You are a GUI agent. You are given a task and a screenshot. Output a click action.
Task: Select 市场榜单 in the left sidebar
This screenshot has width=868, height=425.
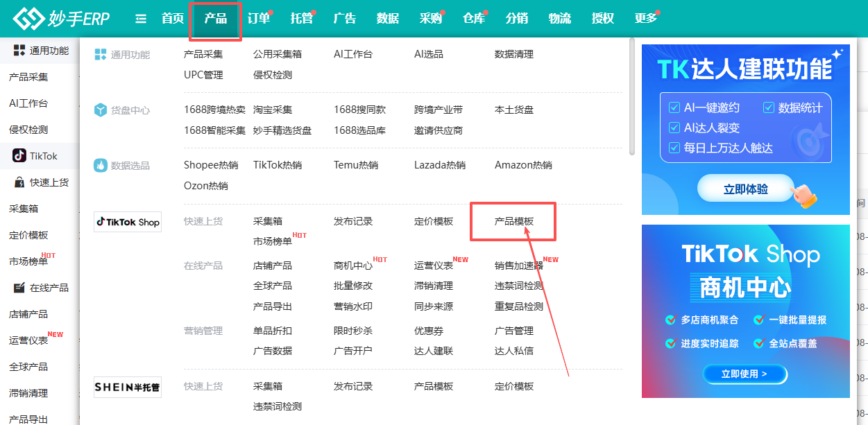pyautogui.click(x=28, y=261)
